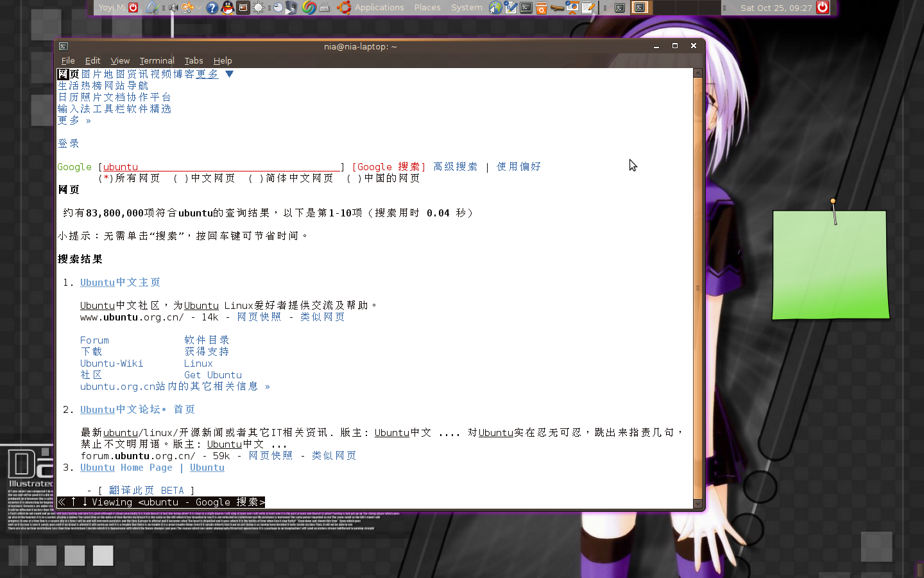This screenshot has height=578, width=924.
Task: Expand the 更多 dropdown triangle
Action: pyautogui.click(x=229, y=74)
